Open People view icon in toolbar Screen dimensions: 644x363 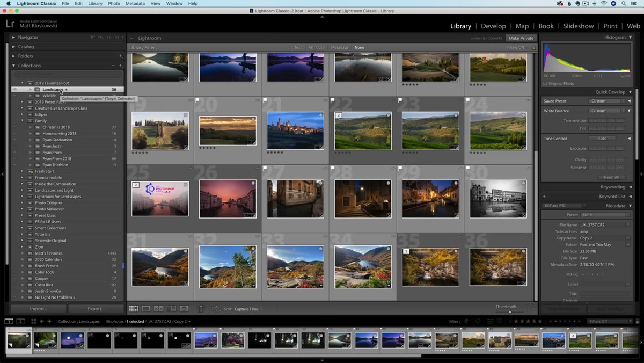[184, 309]
